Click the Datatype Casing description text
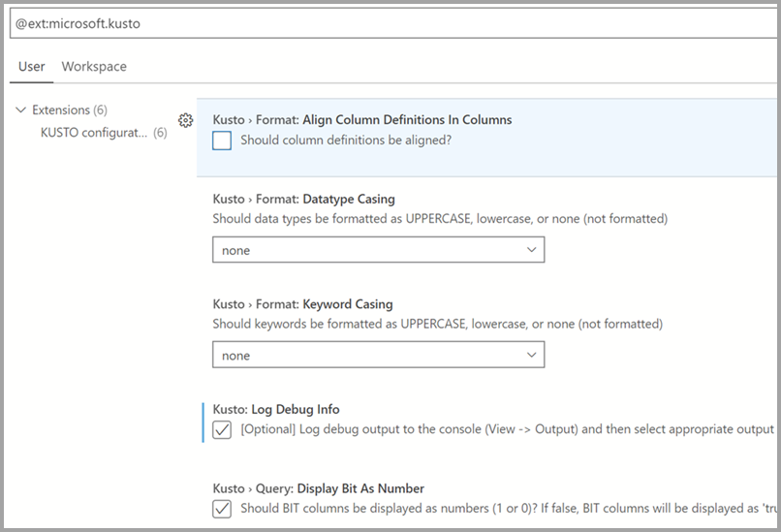The width and height of the screenshot is (781, 532). [440, 219]
